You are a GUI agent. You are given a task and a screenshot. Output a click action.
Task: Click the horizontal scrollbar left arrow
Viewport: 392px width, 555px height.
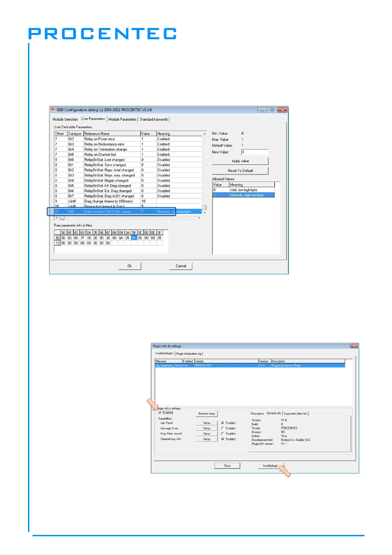[57, 218]
